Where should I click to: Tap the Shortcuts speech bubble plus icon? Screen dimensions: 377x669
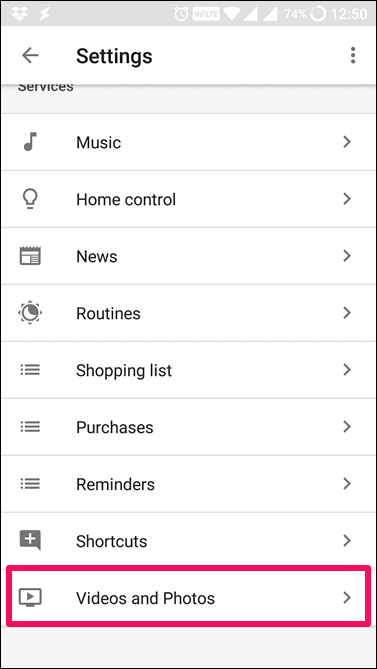pyautogui.click(x=30, y=540)
